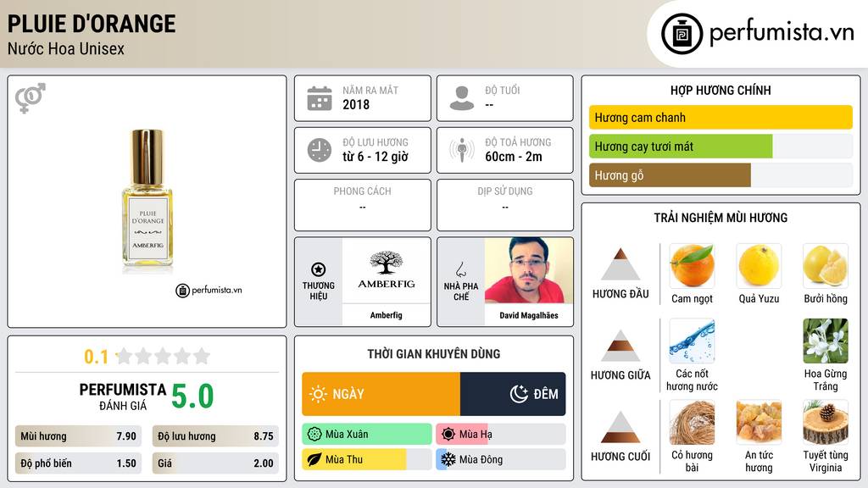Open the Amberfig brand name link
Image resolution: width=868 pixels, height=488 pixels.
386,315
